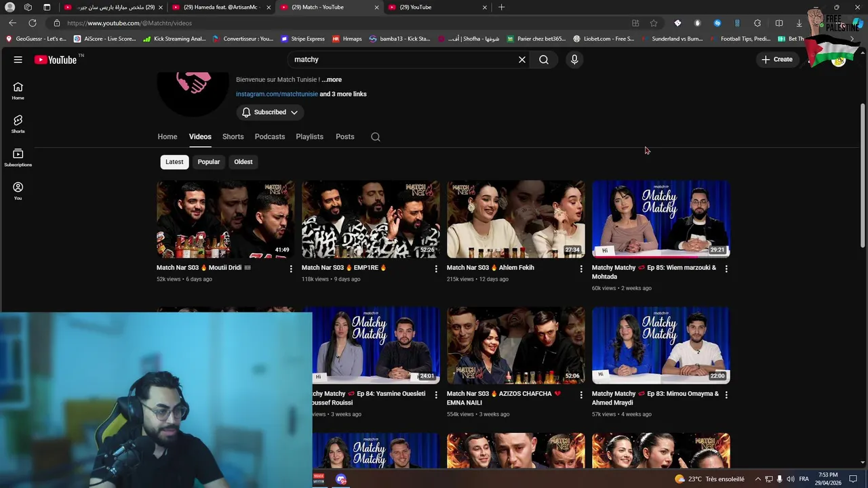
Task: Open options for AZIZOS CHAFCHA video
Action: 581,395
